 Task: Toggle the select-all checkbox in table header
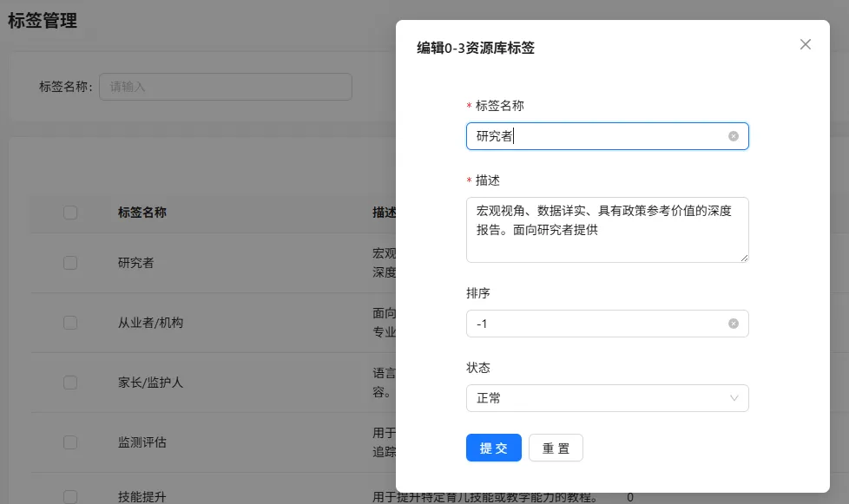70,213
